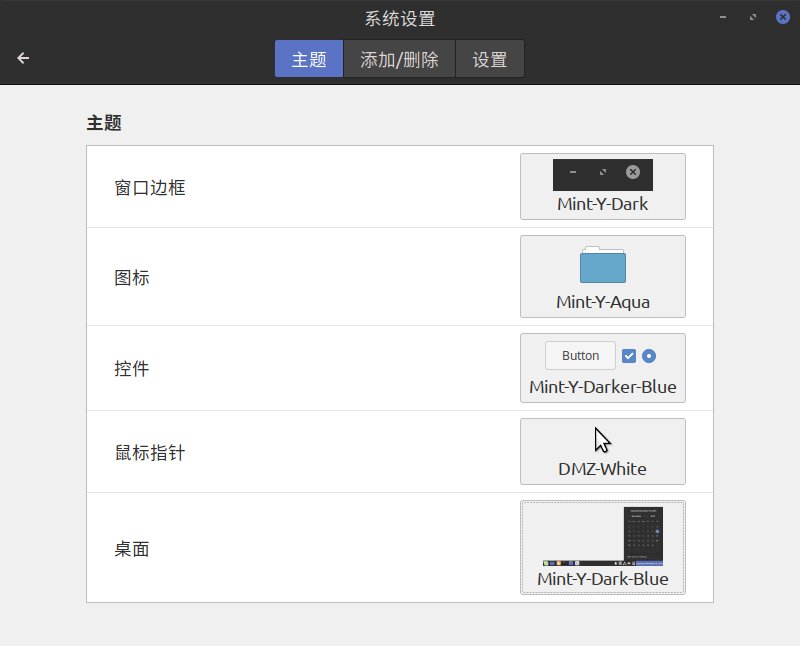The height and width of the screenshot is (646, 800).
Task: Toggle the checkbox shown in Mint-Y-Darker-Blue preview
Action: click(629, 355)
